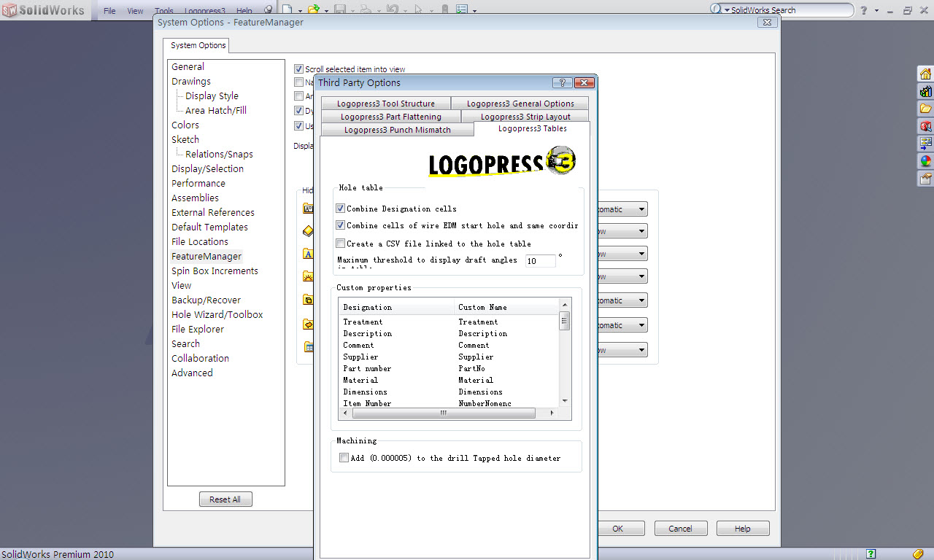Open the seventh bottom visibility dropdown
The image size is (934, 560).
click(622, 351)
